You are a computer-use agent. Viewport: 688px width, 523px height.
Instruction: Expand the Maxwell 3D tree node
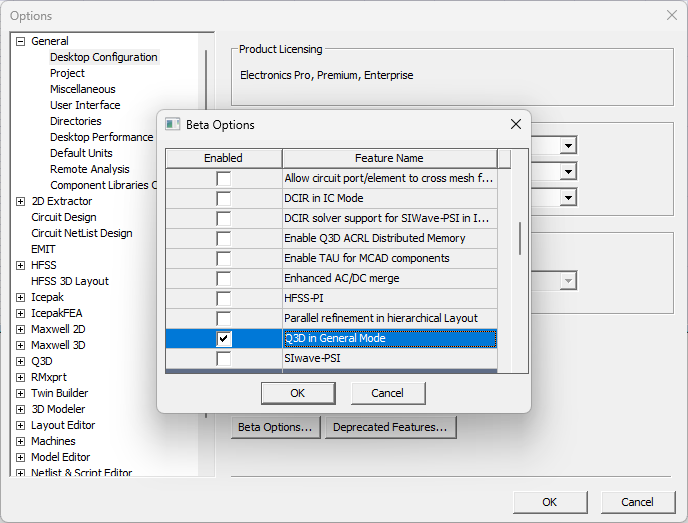pyautogui.click(x=20, y=345)
